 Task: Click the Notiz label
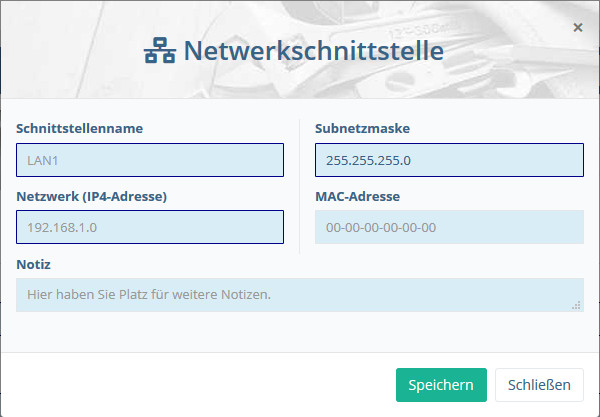33,264
